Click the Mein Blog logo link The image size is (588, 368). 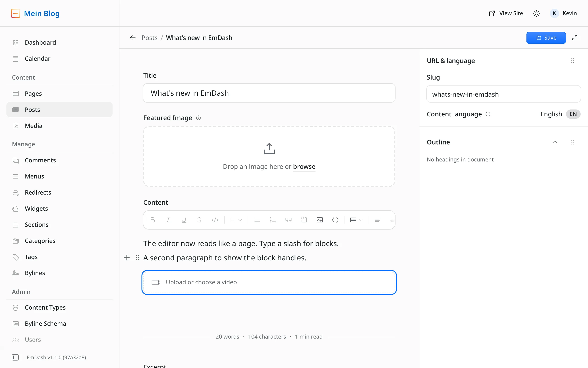click(x=35, y=13)
